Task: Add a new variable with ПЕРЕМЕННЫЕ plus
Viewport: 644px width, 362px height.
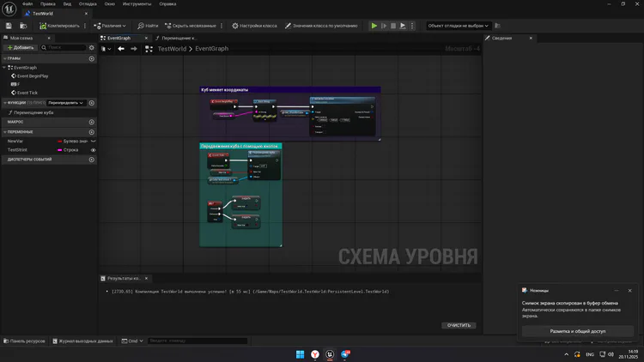Action: tap(92, 132)
